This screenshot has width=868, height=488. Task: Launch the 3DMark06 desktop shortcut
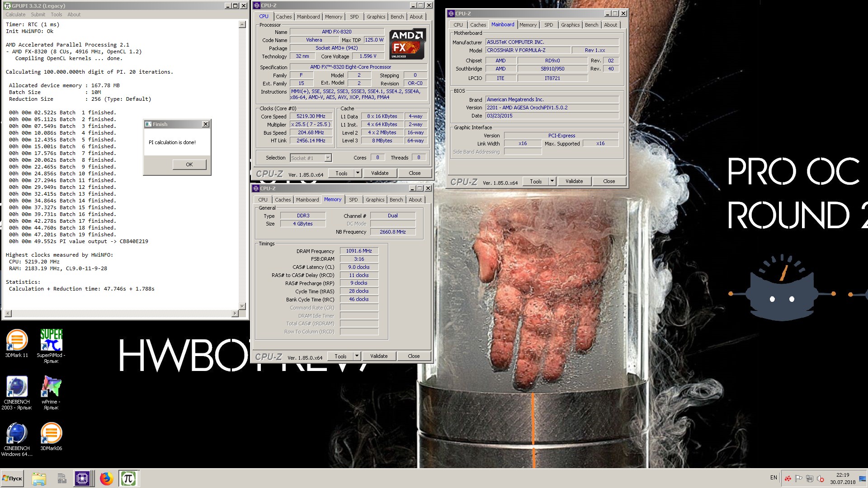[51, 436]
